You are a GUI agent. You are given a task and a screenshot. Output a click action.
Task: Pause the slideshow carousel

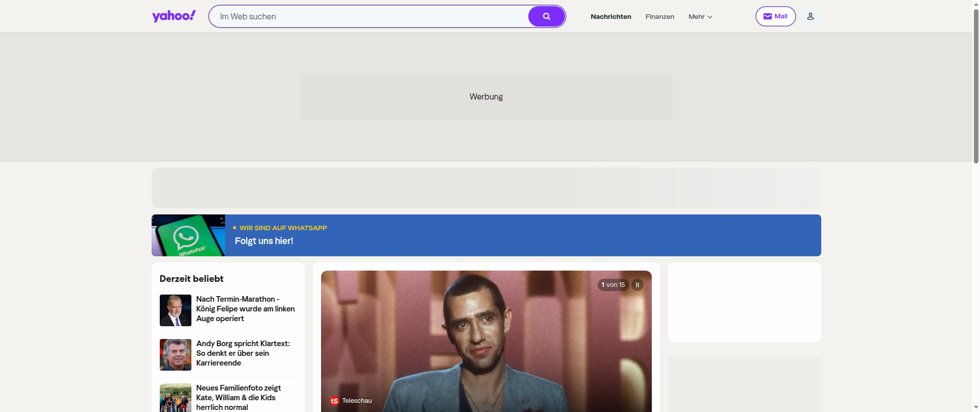point(637,285)
